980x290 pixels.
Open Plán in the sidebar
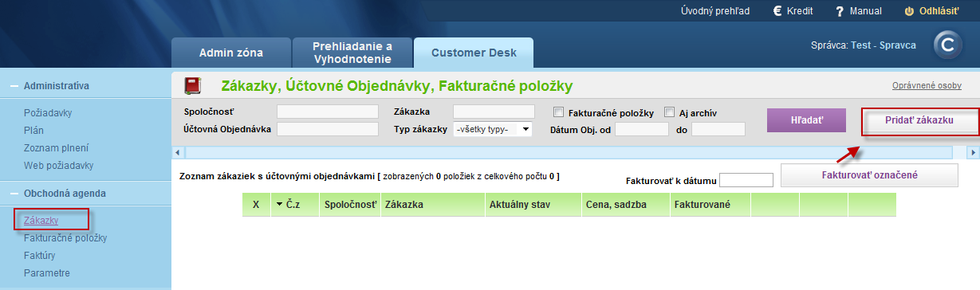(x=33, y=131)
